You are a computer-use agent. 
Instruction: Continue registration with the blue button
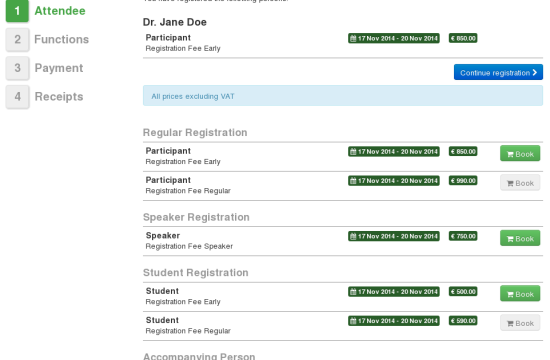point(498,72)
